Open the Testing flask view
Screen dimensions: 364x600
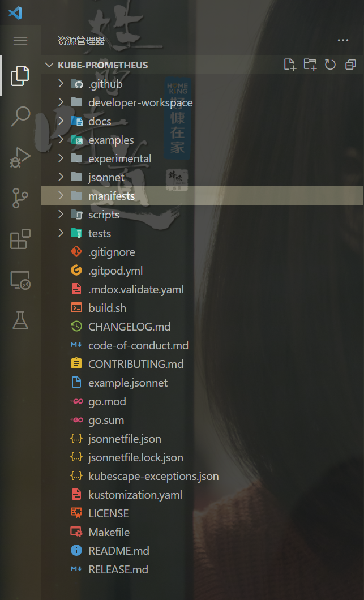tap(20, 320)
